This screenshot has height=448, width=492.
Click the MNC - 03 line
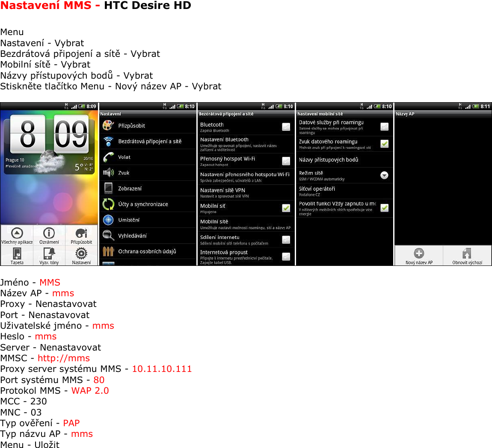click(x=21, y=412)
